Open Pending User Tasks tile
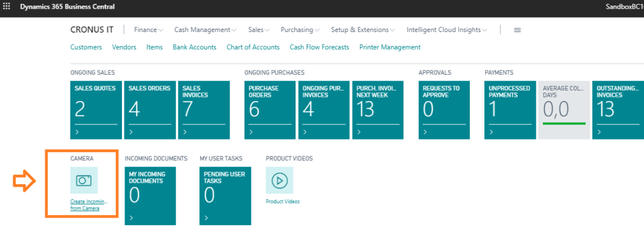The height and width of the screenshot is (237, 644). [225, 196]
